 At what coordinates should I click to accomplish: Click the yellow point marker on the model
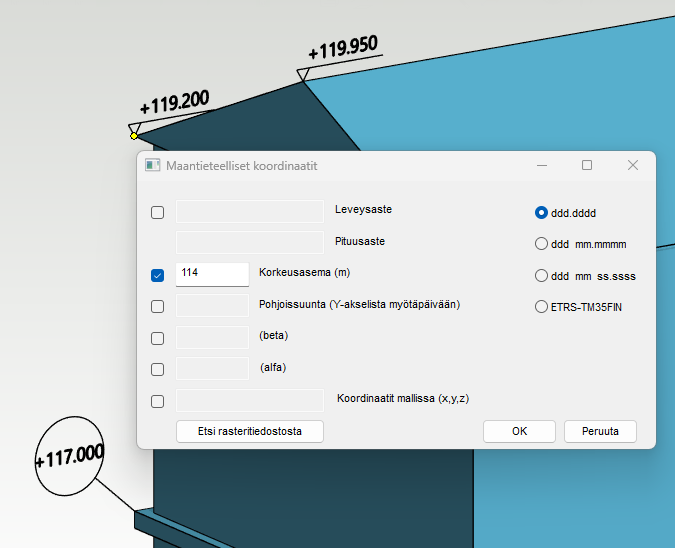[x=134, y=136]
